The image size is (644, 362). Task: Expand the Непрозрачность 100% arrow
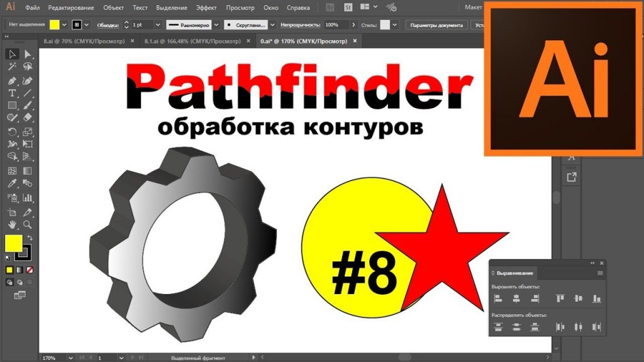353,25
